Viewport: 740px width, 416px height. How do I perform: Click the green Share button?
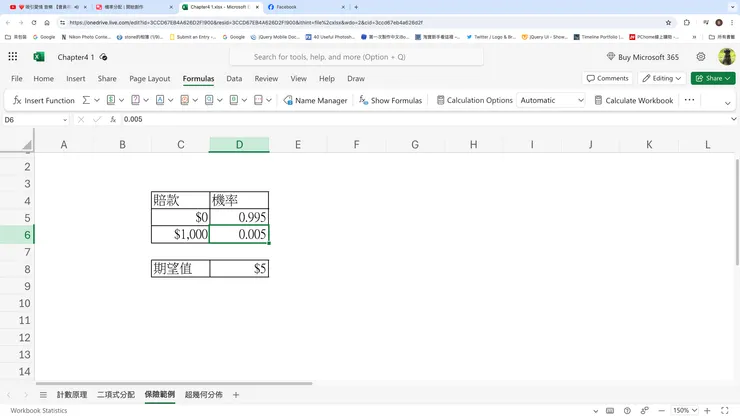click(x=713, y=78)
